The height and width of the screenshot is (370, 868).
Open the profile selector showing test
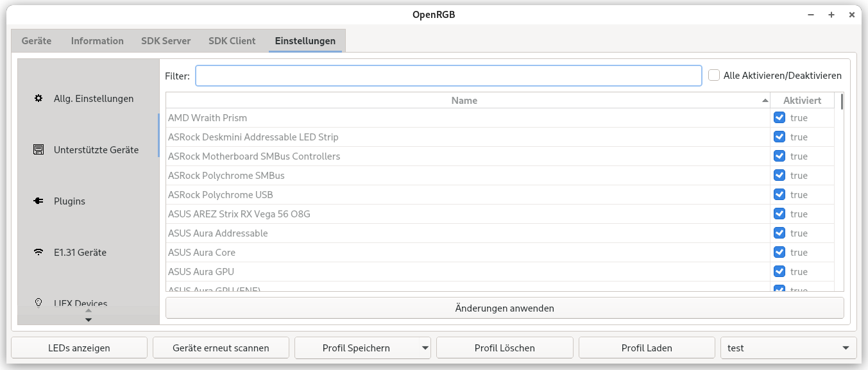coord(788,348)
